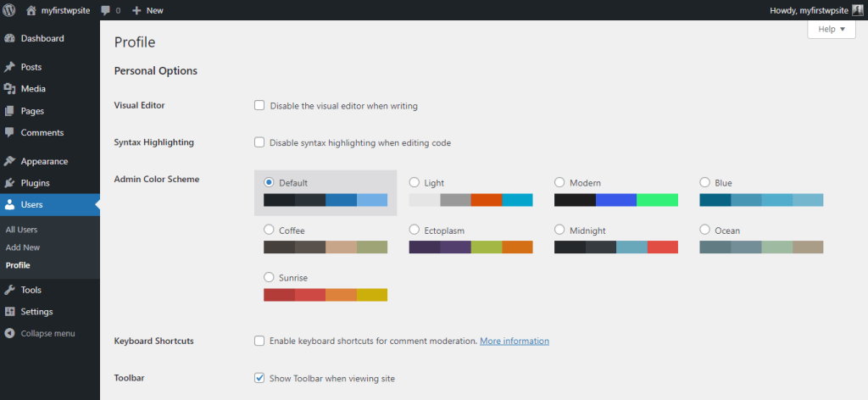Open the Profile submenu link
This screenshot has height=400, width=868.
pos(18,265)
